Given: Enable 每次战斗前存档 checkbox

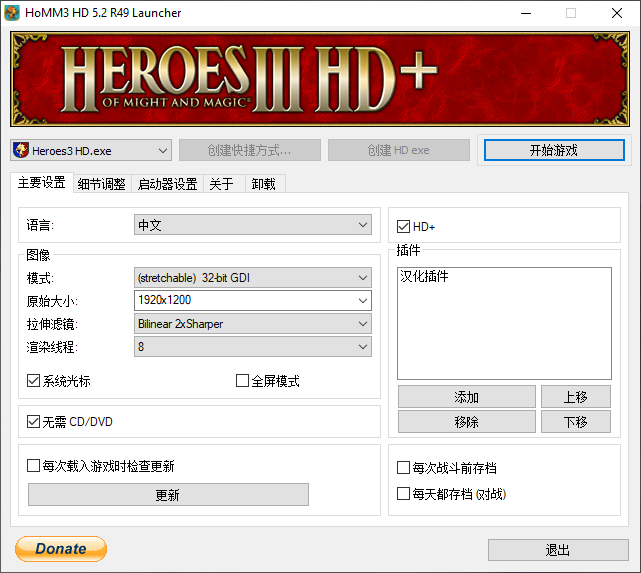Looking at the screenshot, I should (x=403, y=468).
